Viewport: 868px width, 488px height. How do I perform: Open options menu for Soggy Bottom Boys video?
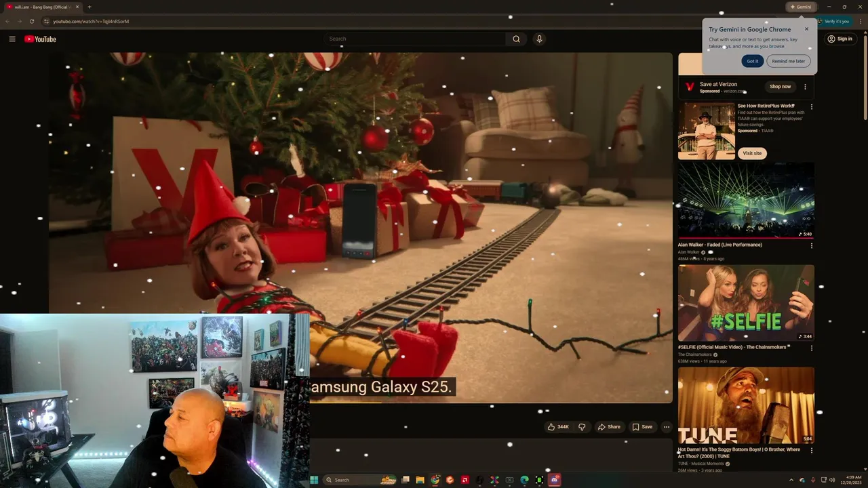pos(811,450)
